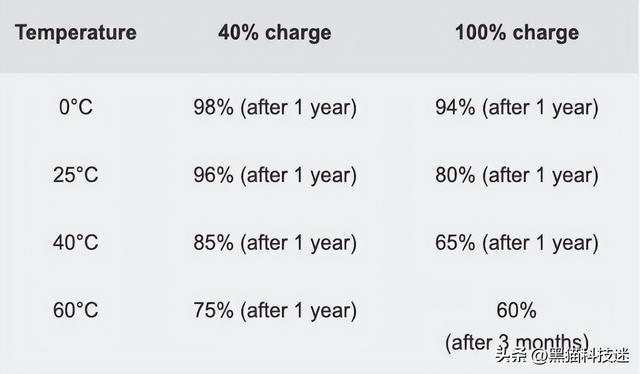The width and height of the screenshot is (640, 374).
Task: Click the 25°C temperature cell
Action: click(x=76, y=175)
